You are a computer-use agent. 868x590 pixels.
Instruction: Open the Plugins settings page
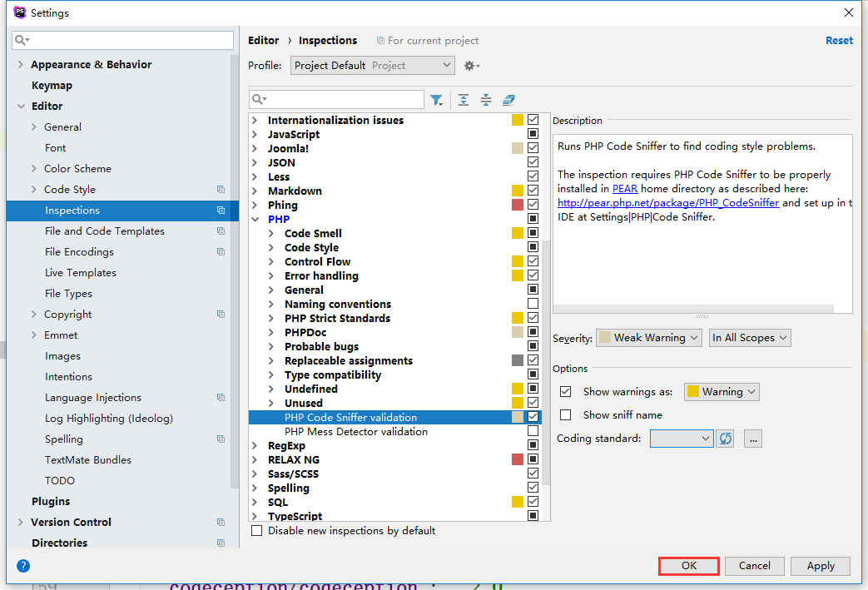coord(51,502)
